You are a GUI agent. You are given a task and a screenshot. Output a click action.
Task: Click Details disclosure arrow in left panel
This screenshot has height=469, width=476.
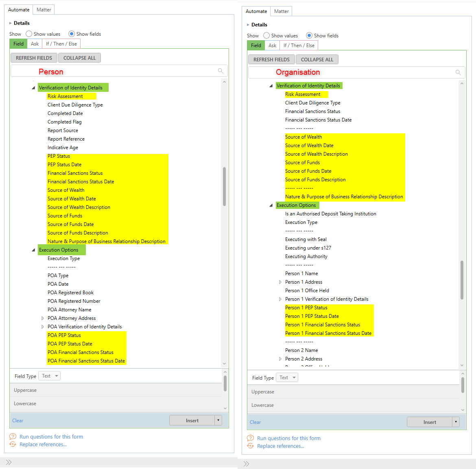(11, 23)
